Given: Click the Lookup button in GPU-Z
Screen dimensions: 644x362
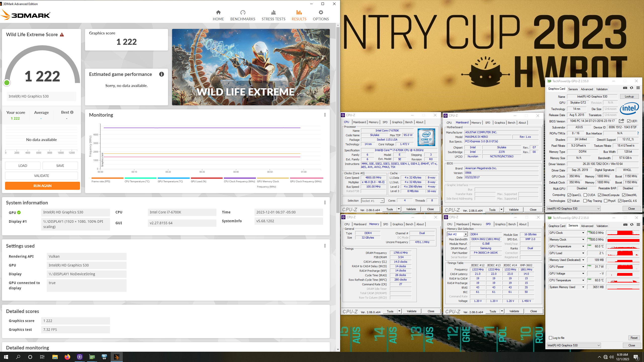Looking at the screenshot, I should [629, 97].
